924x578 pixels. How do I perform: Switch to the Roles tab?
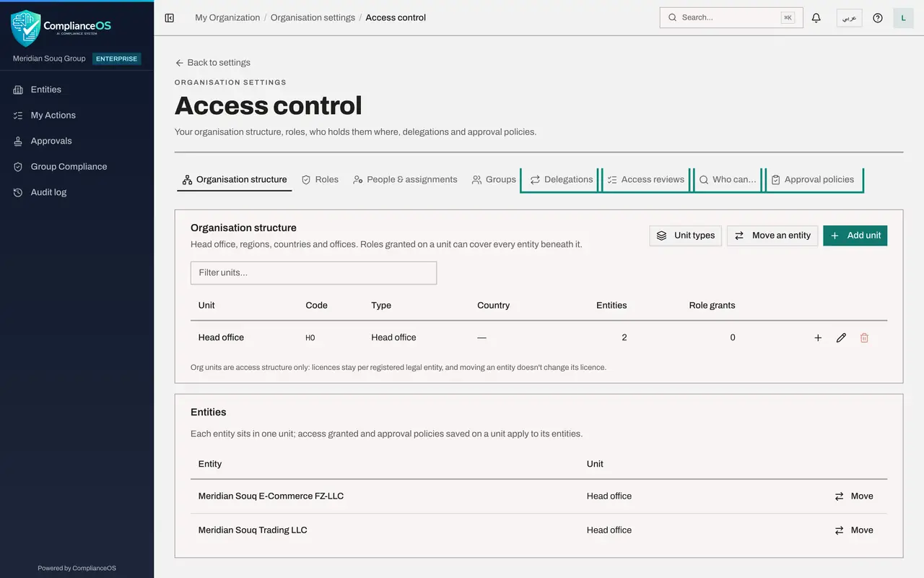coord(320,179)
